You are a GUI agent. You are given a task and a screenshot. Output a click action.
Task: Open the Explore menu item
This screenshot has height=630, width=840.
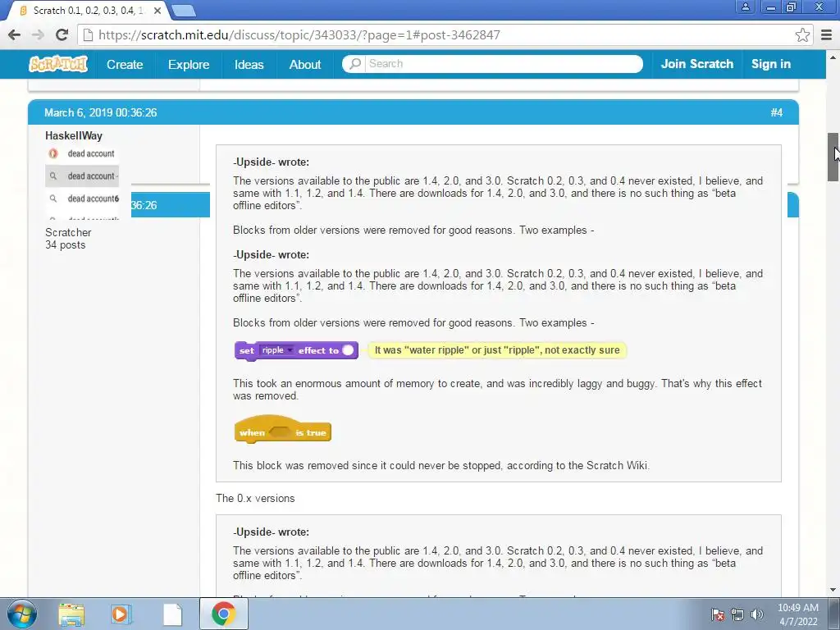(x=189, y=64)
